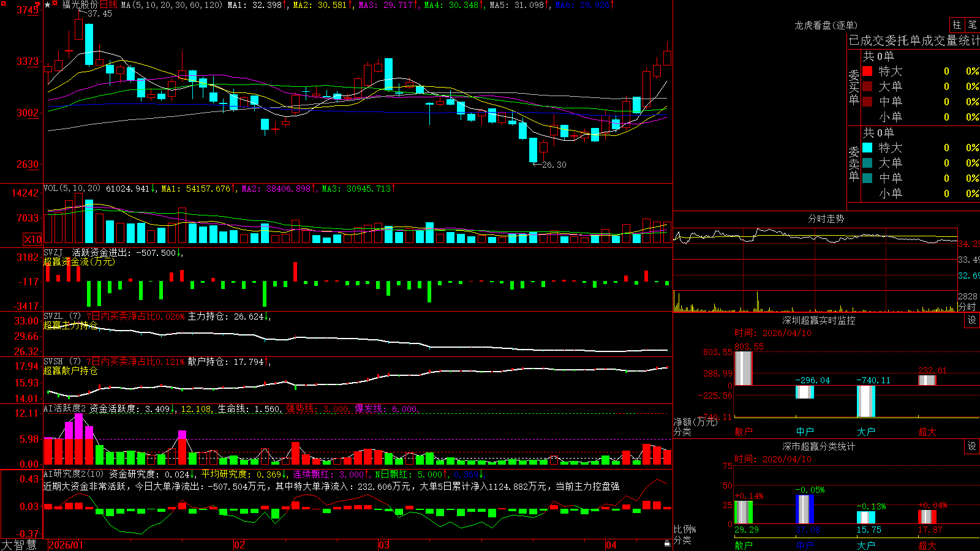Viewport: 980px width, 551px height.
Task: Click the cyan 特大 swatch under 委卖单
Action: pyautogui.click(x=867, y=148)
